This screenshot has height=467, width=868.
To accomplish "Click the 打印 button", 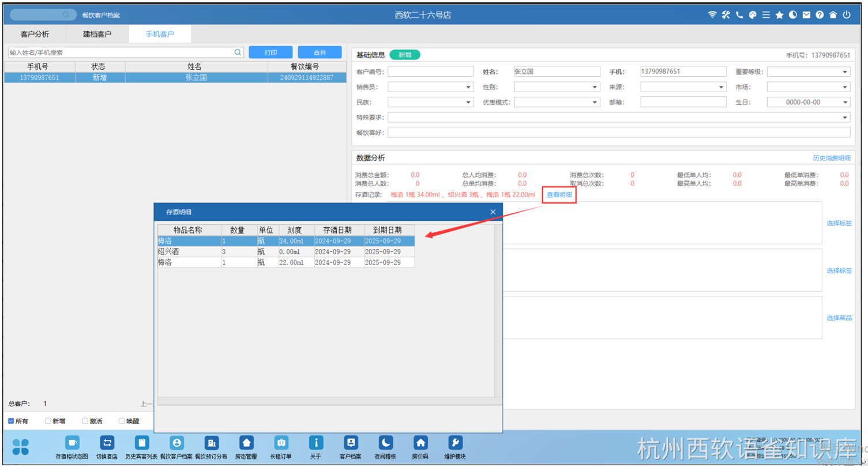I will point(270,52).
